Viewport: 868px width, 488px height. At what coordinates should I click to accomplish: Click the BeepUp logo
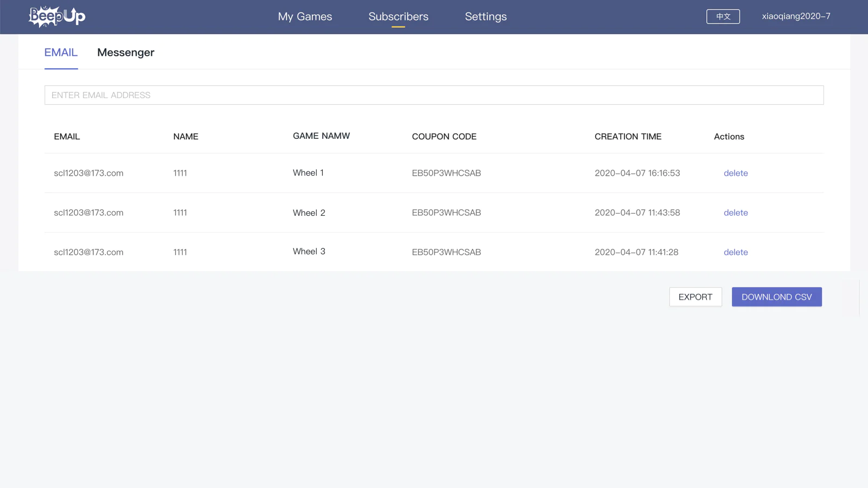(57, 16)
